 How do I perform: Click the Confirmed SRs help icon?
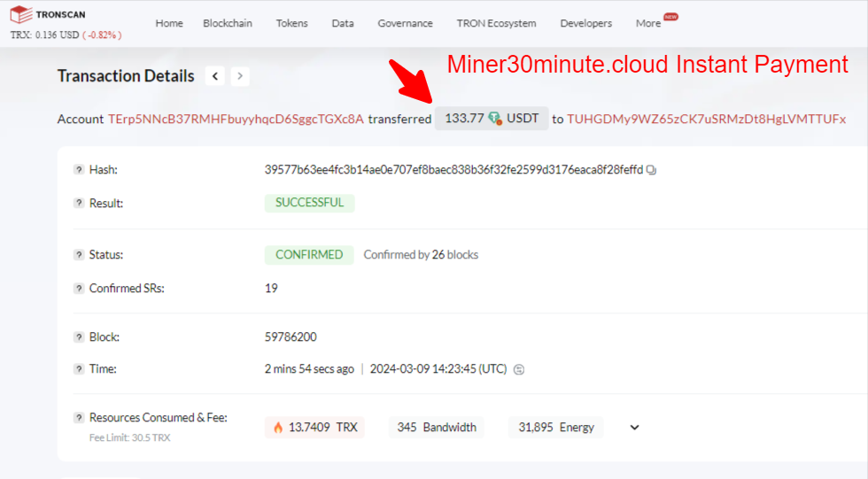pos(79,288)
